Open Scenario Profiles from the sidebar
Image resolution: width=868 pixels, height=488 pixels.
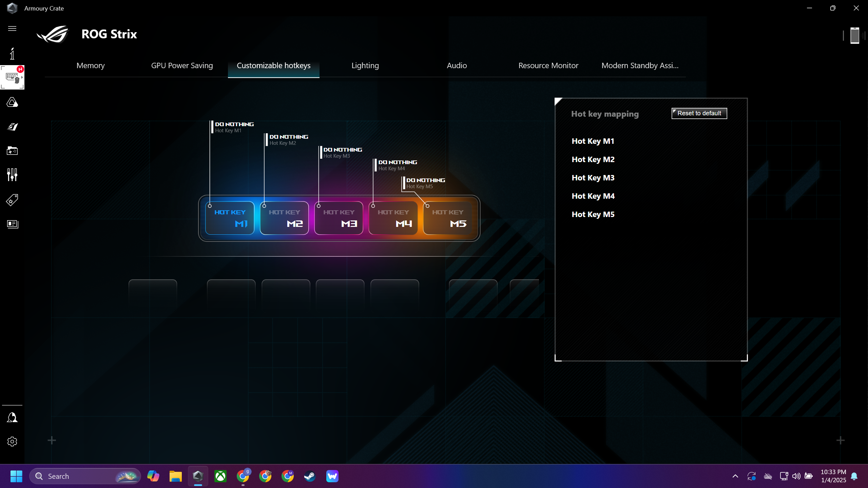(12, 126)
